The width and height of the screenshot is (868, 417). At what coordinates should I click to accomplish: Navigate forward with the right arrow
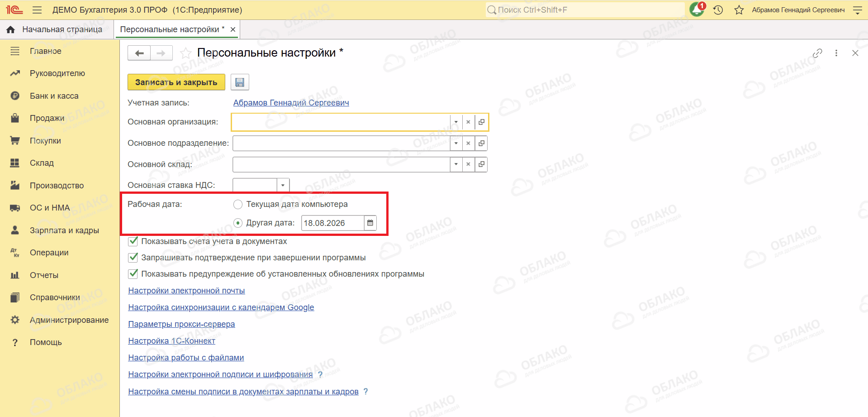coord(161,53)
